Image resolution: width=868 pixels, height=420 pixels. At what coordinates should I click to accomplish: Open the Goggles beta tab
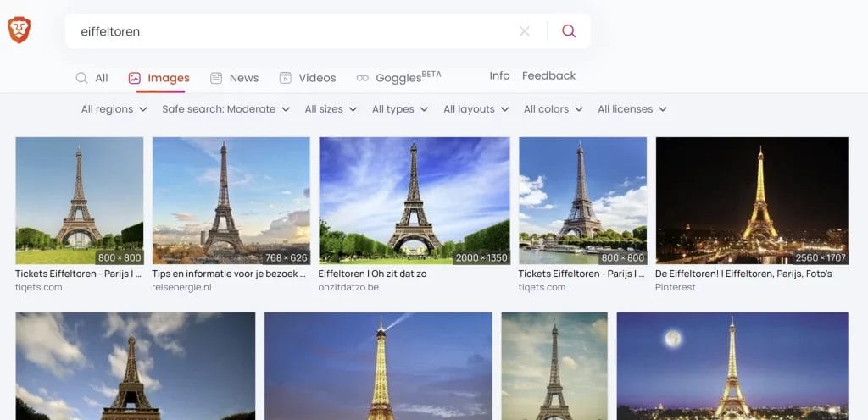click(398, 78)
